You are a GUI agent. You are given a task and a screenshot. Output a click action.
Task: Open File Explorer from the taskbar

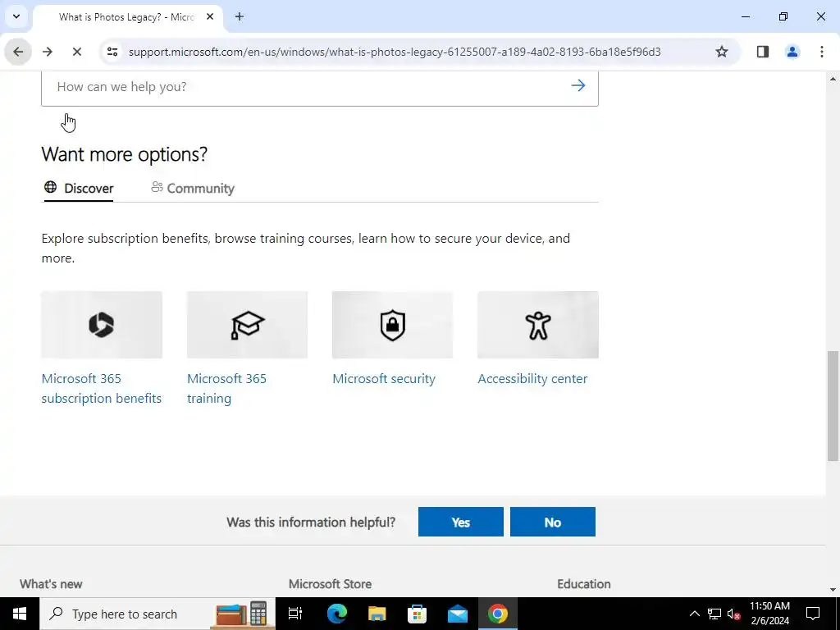pyautogui.click(x=377, y=614)
